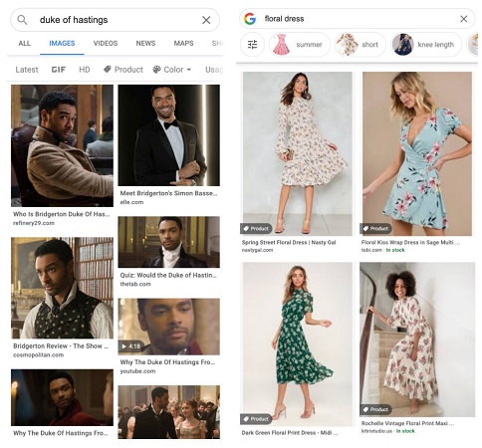
Task: Open the filter sliders icon
Action: pos(252,45)
